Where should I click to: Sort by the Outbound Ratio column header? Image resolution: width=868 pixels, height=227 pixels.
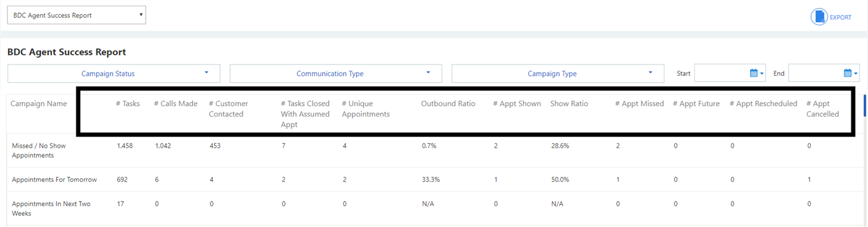(x=448, y=104)
